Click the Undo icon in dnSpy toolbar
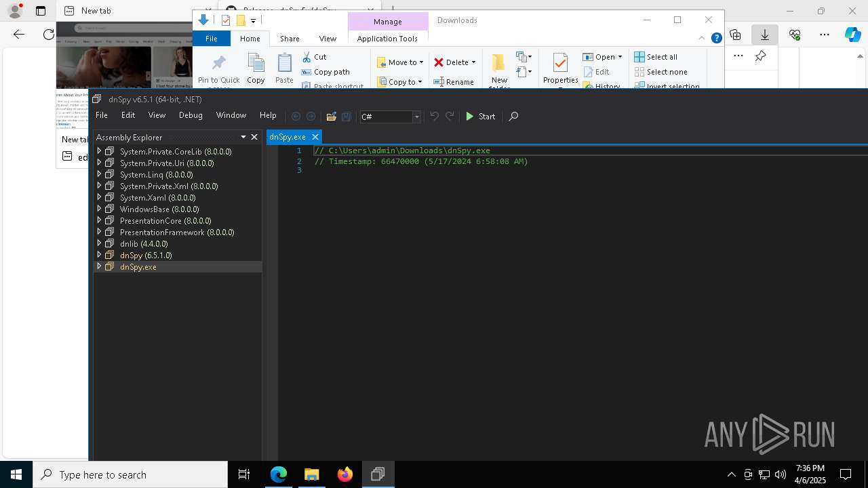The image size is (868, 488). 435,117
